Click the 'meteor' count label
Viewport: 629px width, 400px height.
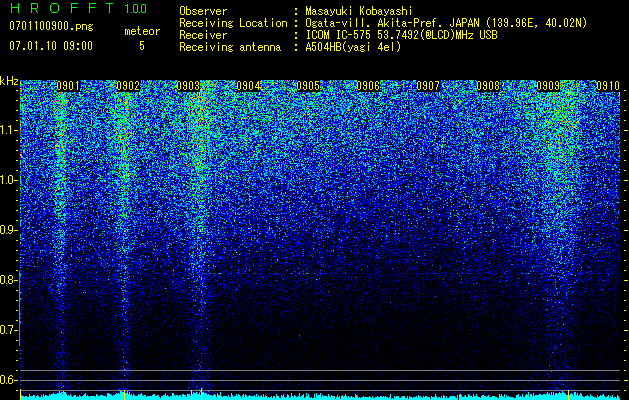(142, 31)
